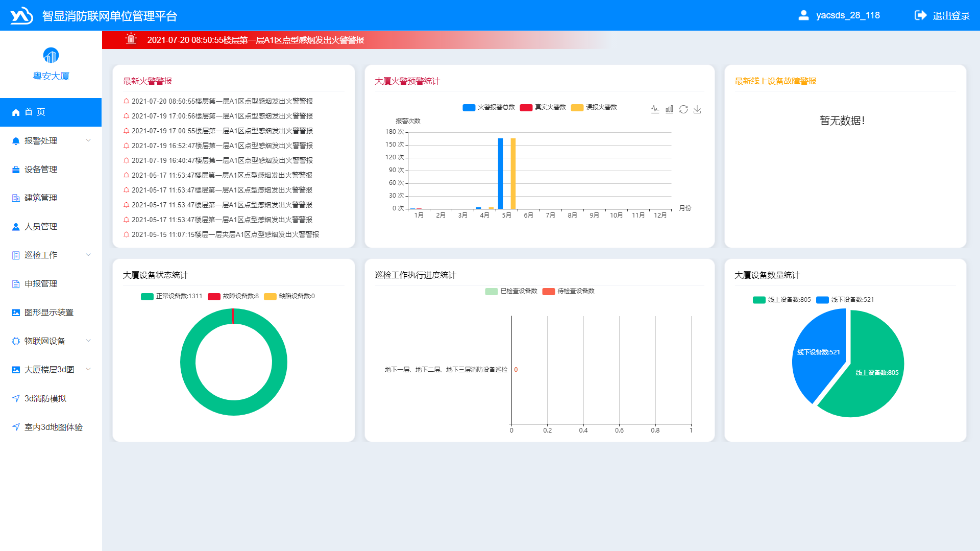Expand the 巡检工作 submenu
980x551 pixels.
(51, 255)
